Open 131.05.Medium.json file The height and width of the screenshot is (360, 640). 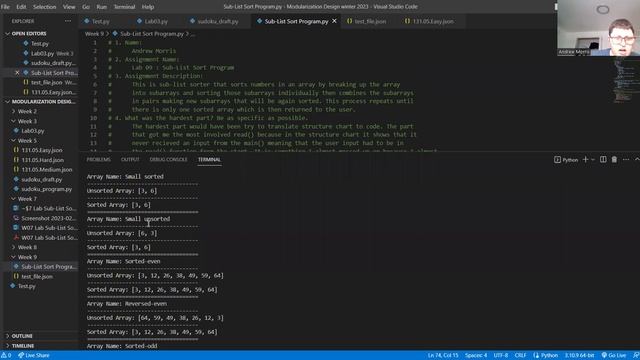pos(47,169)
